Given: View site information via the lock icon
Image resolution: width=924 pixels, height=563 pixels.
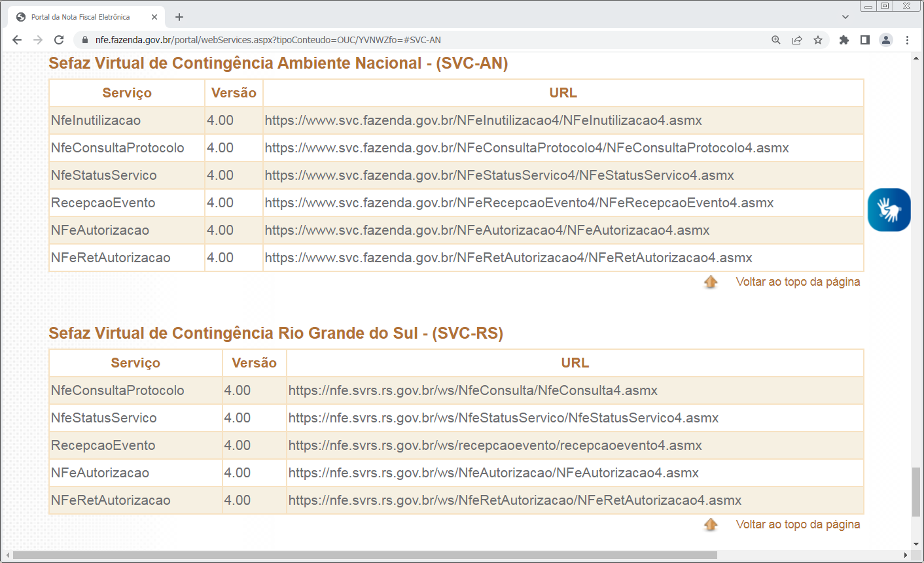Looking at the screenshot, I should pos(84,40).
